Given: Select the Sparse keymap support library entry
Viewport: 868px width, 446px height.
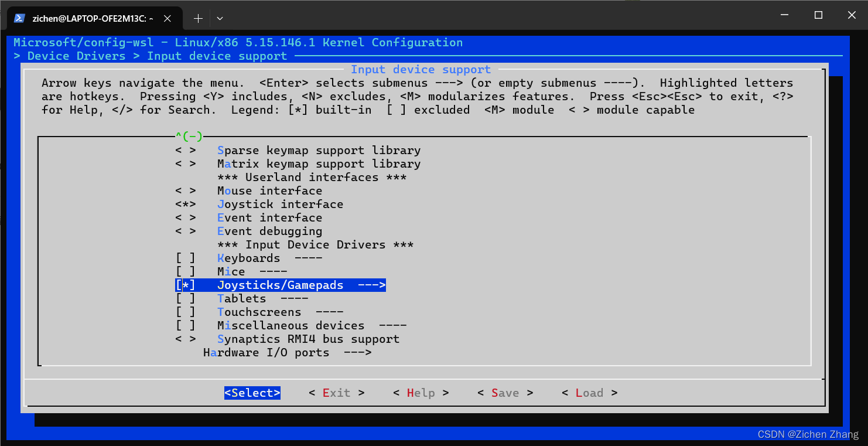Looking at the screenshot, I should [319, 151].
